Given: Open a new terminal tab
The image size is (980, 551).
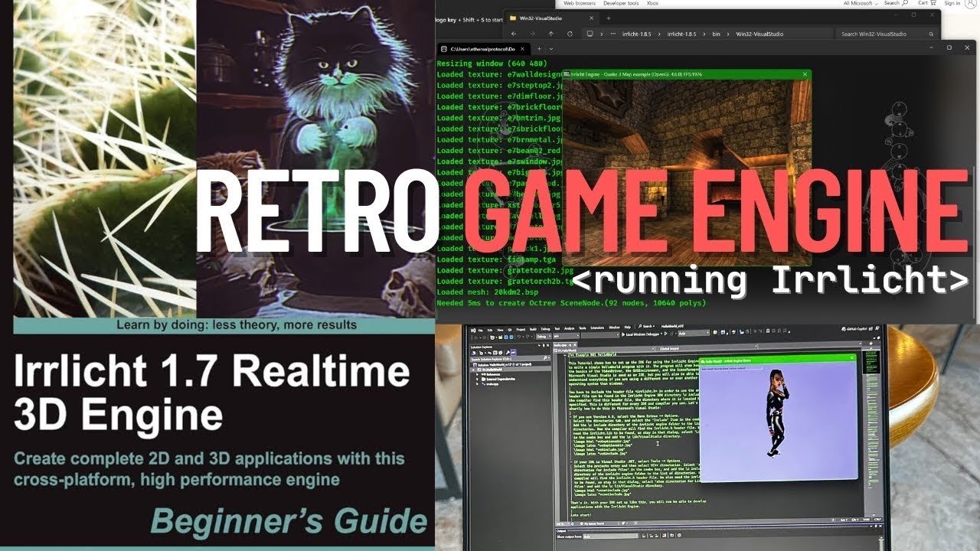Looking at the screenshot, I should tap(539, 49).
